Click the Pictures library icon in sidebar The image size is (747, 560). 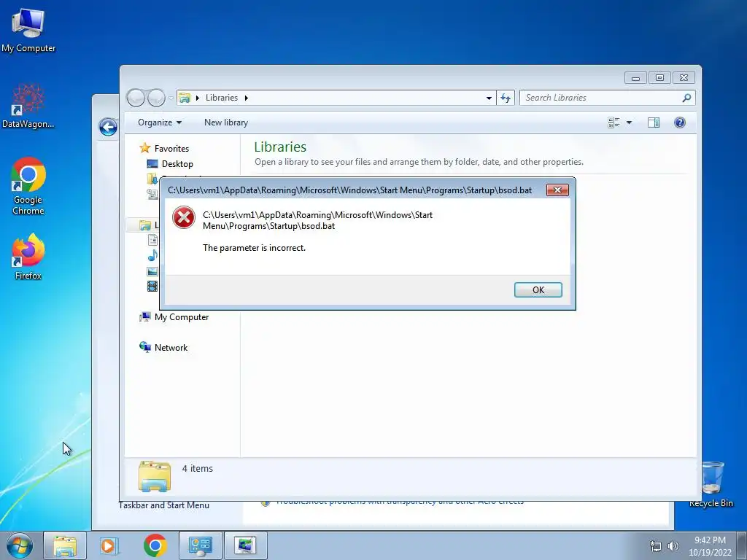[x=152, y=271]
